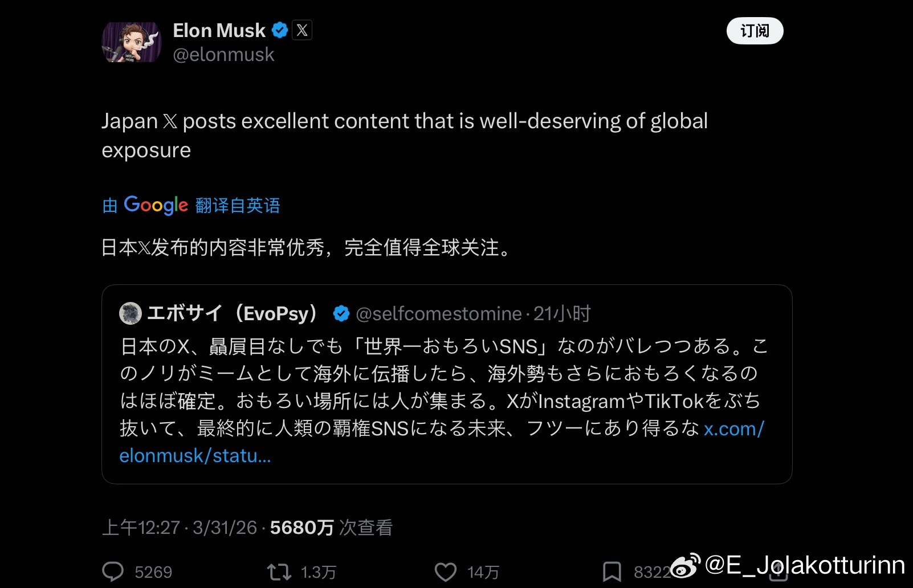Select the repost arrows icon
913x588 pixels.
pos(279,571)
